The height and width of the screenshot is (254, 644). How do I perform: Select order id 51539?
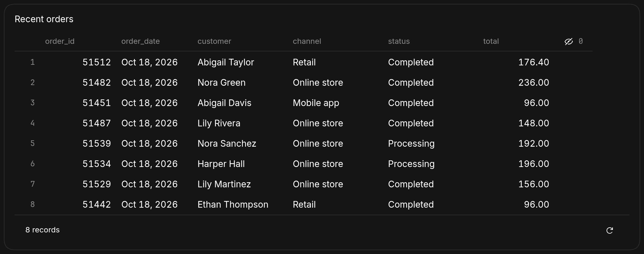(x=97, y=144)
